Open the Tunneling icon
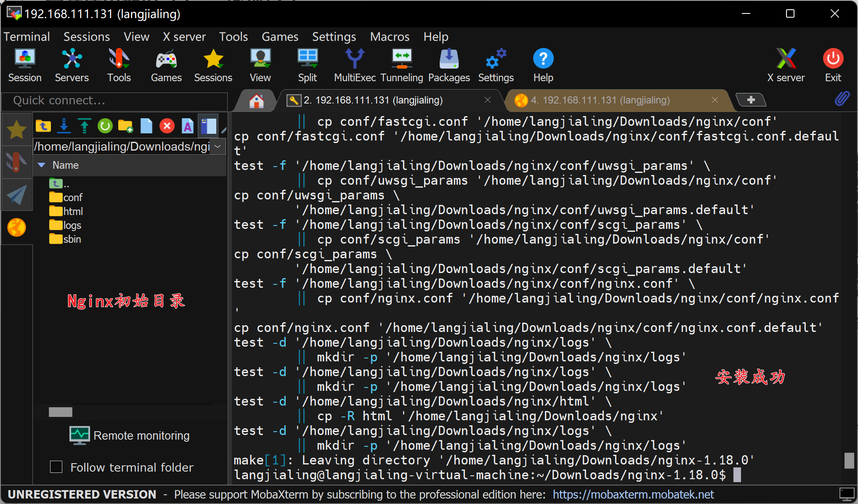Image resolution: width=858 pixels, height=504 pixels. [402, 65]
